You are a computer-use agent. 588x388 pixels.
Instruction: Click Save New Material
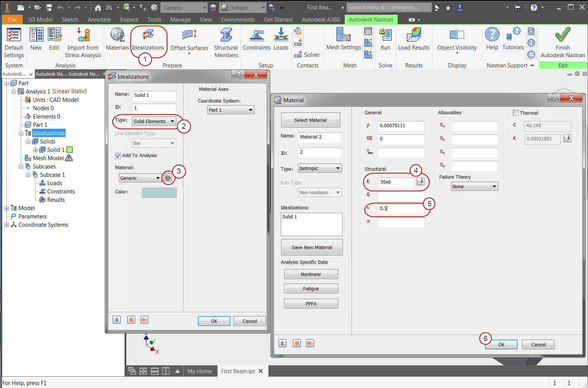312,247
